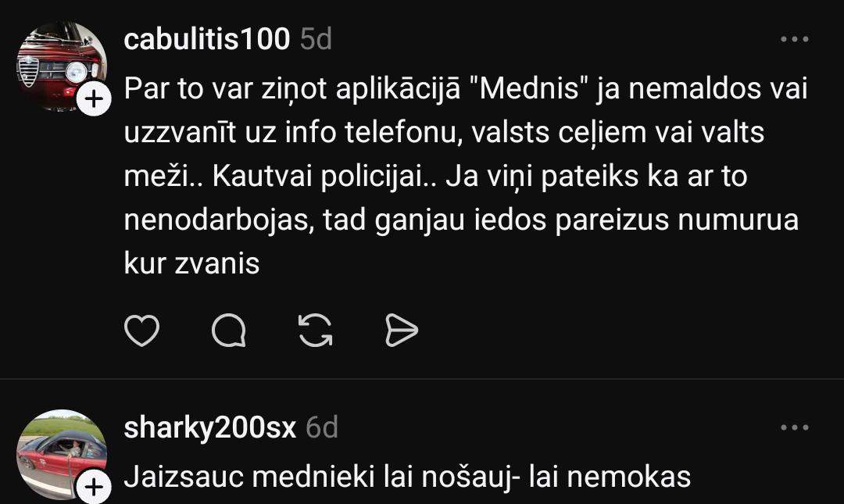
Task: Follow sharky200sx using the plus badge
Action: tap(93, 488)
